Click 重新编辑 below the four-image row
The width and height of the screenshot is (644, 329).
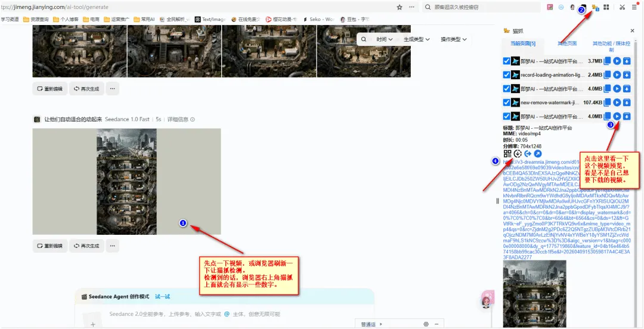49,88
